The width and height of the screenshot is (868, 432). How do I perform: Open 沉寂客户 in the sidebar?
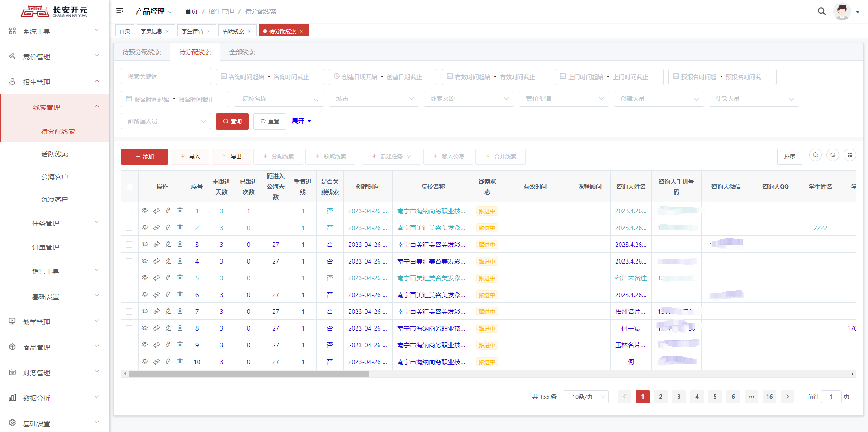click(x=54, y=199)
